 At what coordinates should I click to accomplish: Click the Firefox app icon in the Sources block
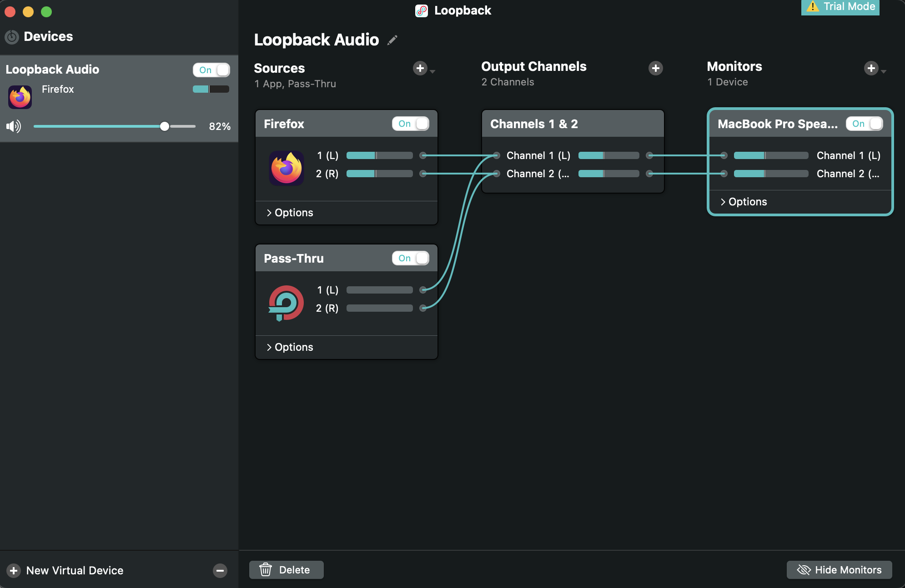click(287, 168)
